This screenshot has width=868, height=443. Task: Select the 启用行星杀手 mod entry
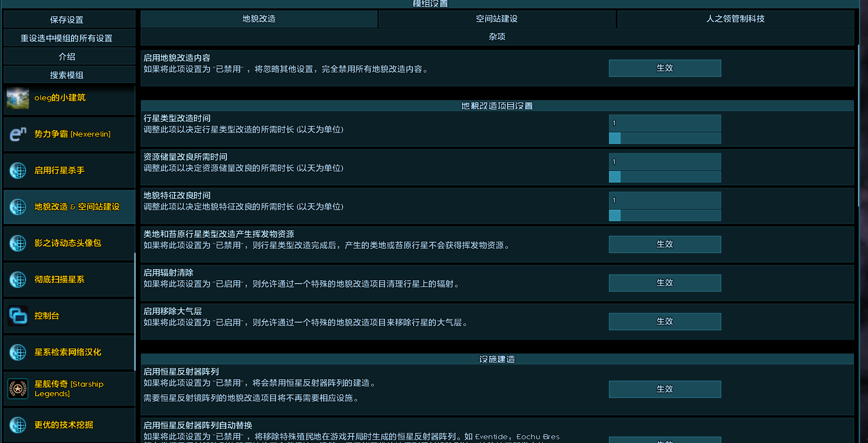pos(69,171)
